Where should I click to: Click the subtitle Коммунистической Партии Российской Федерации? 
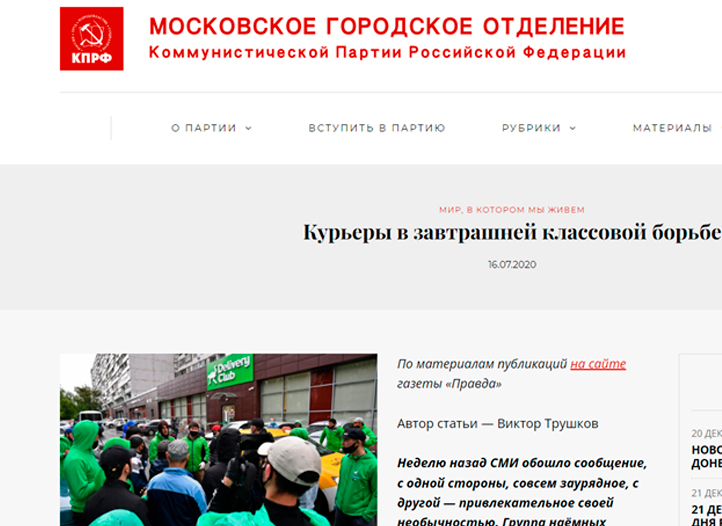coord(387,53)
